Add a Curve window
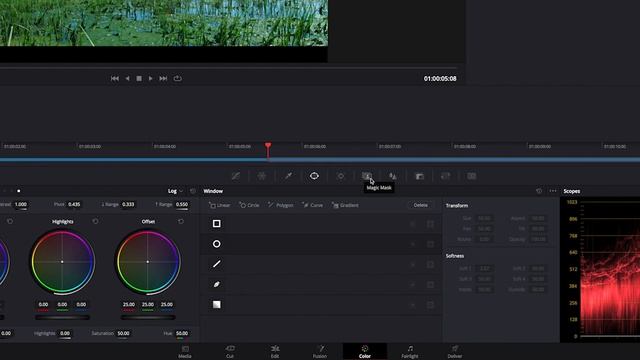 point(313,205)
